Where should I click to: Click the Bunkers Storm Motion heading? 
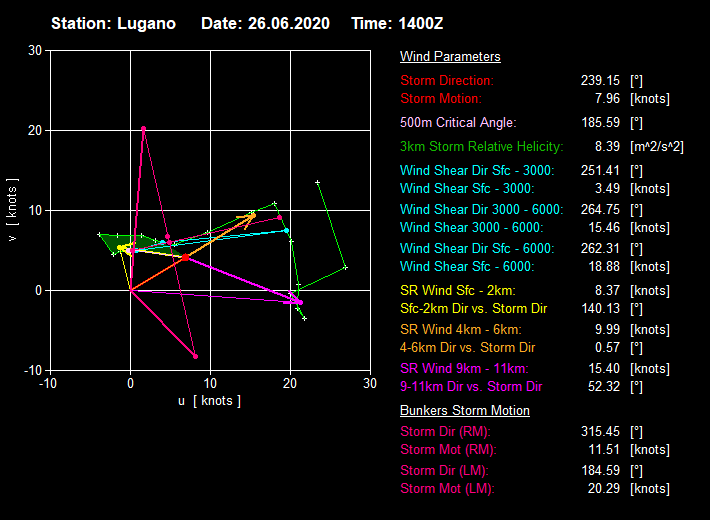point(464,410)
